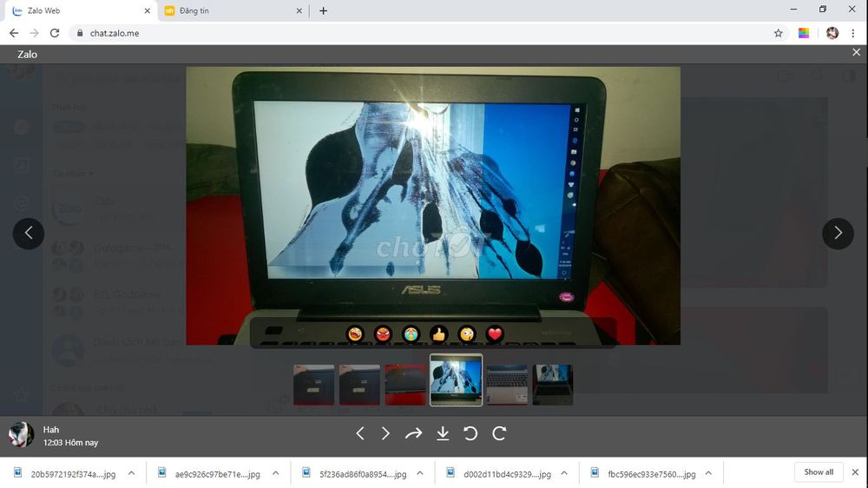Open a new browser tab

[x=323, y=10]
